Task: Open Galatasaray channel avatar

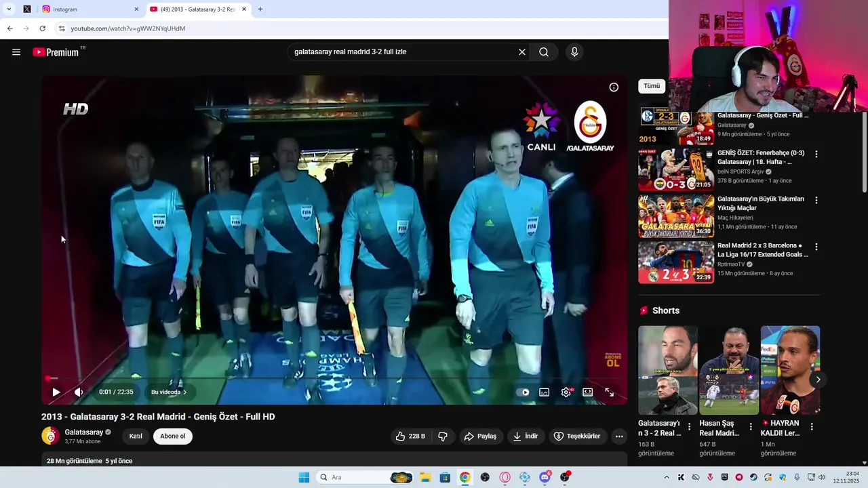Action: pos(50,436)
